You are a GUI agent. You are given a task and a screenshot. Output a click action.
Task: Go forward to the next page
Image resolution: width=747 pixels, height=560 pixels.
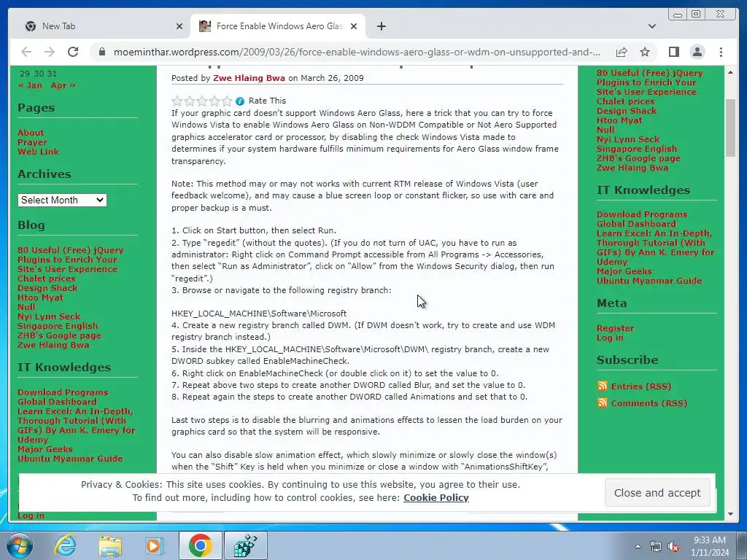point(49,52)
